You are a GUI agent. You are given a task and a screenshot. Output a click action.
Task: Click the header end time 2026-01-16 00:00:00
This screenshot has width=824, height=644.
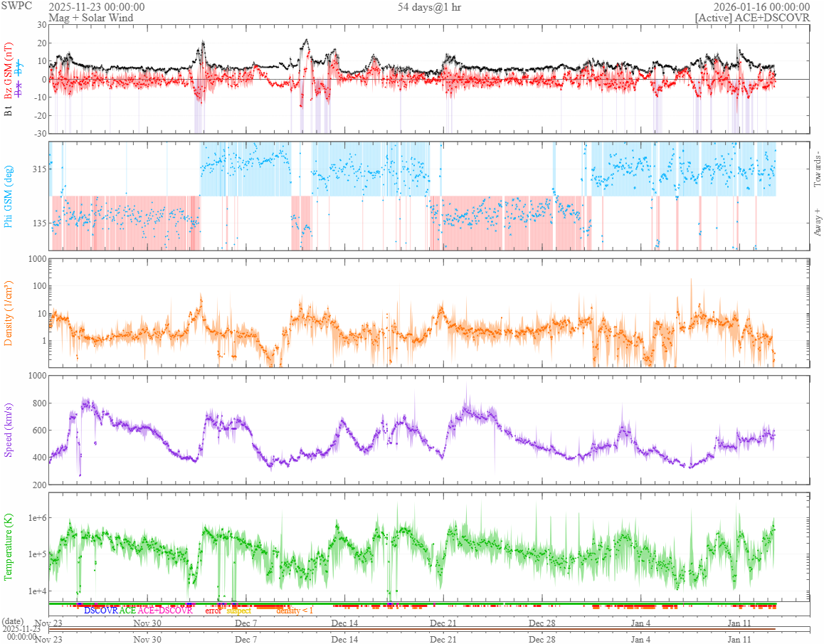[x=761, y=7]
